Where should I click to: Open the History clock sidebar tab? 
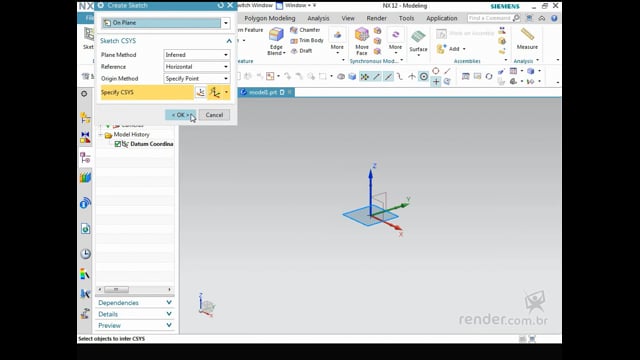[x=85, y=254]
